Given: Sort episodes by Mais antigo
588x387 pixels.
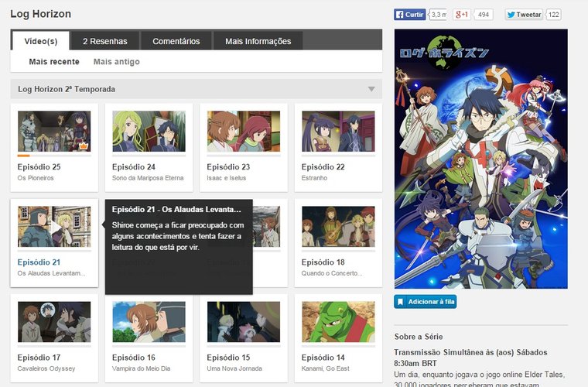Looking at the screenshot, I should pos(116,61).
